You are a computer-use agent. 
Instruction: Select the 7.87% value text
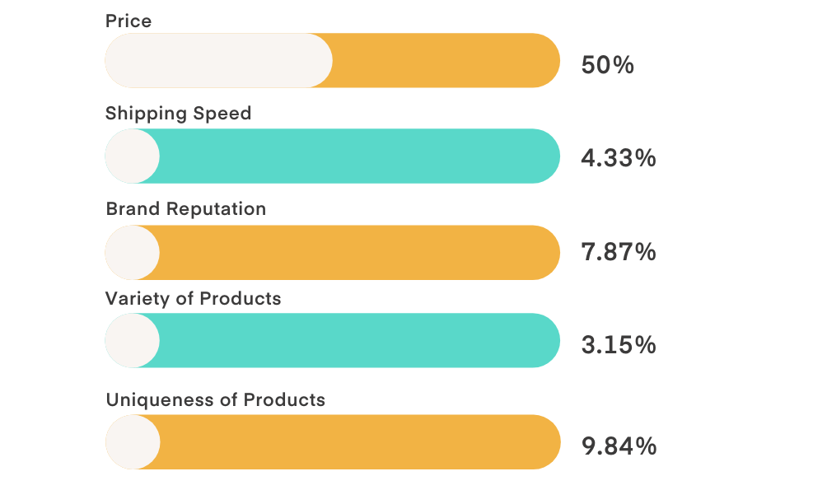(619, 252)
